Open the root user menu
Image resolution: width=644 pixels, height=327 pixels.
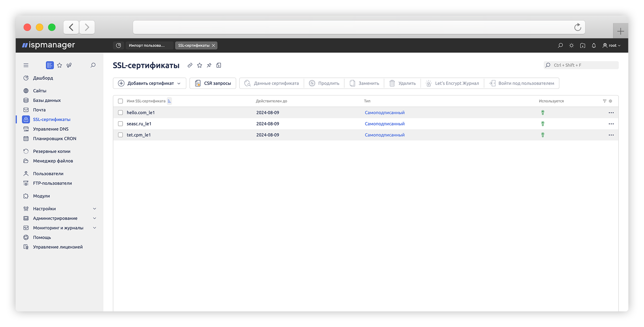tap(612, 45)
